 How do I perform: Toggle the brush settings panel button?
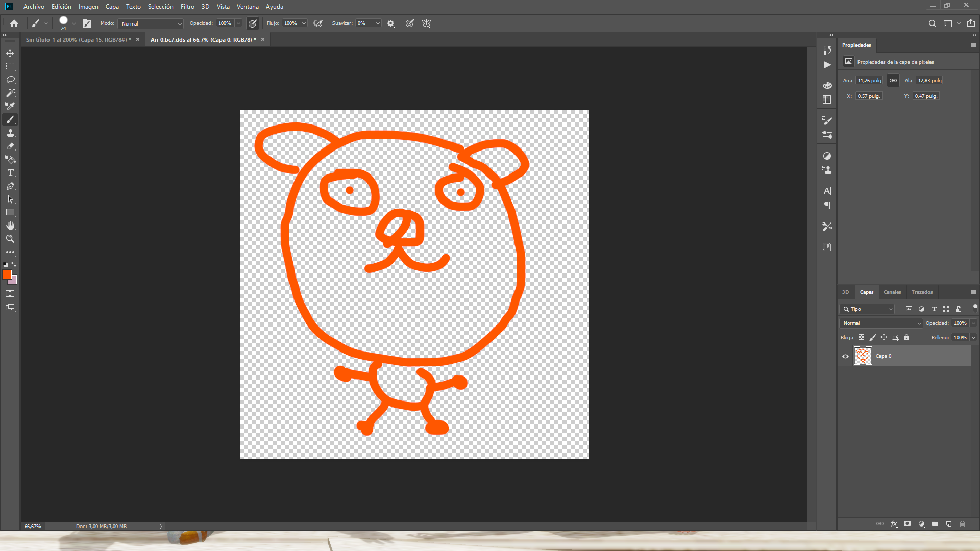(87, 23)
